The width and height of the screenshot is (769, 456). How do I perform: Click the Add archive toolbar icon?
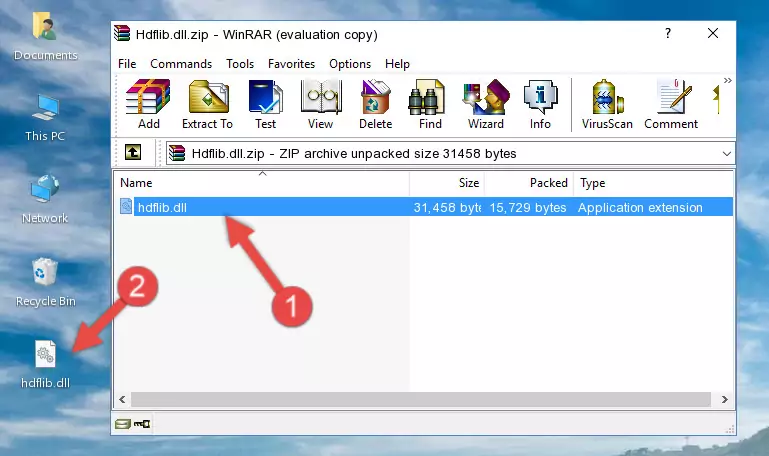(148, 104)
